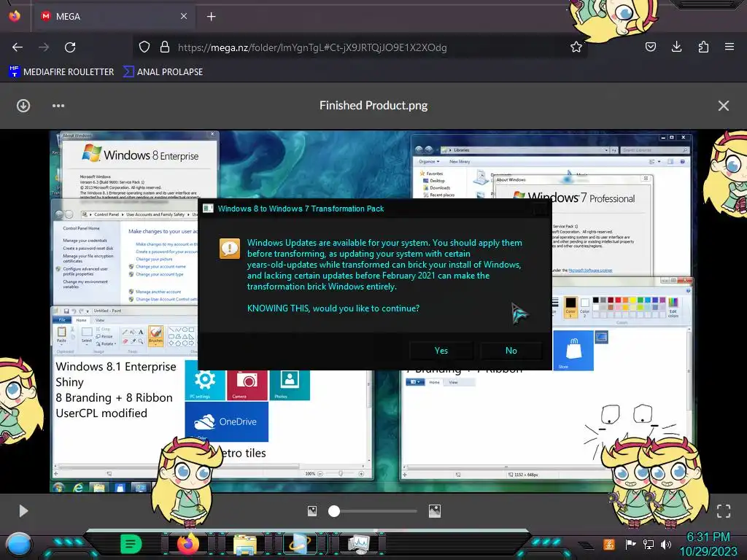Save the page to Pocket

point(650,47)
